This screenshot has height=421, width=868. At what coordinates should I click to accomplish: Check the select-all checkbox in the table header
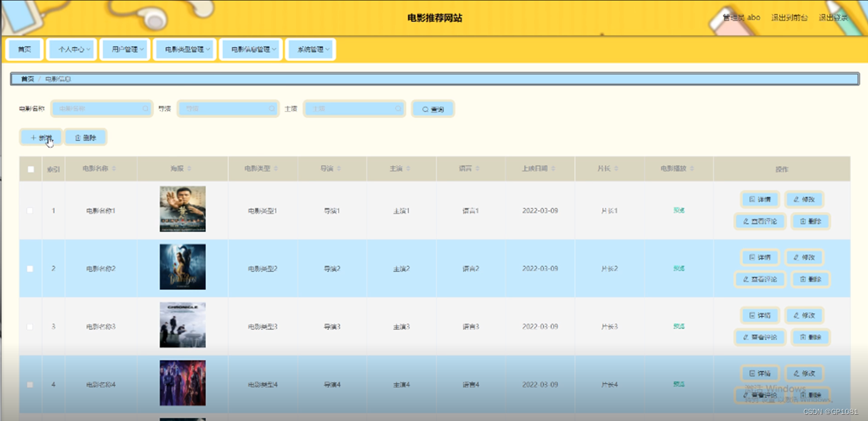pyautogui.click(x=29, y=168)
